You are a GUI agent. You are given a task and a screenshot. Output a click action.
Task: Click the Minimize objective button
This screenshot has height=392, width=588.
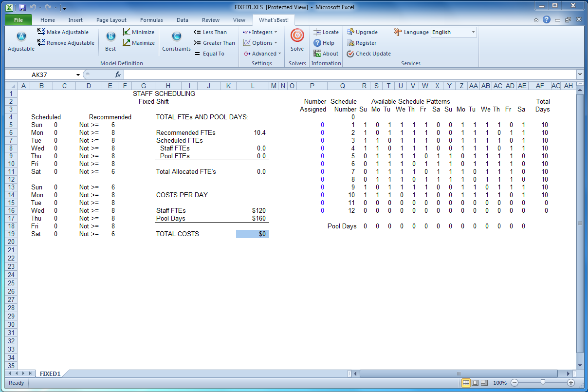point(138,32)
